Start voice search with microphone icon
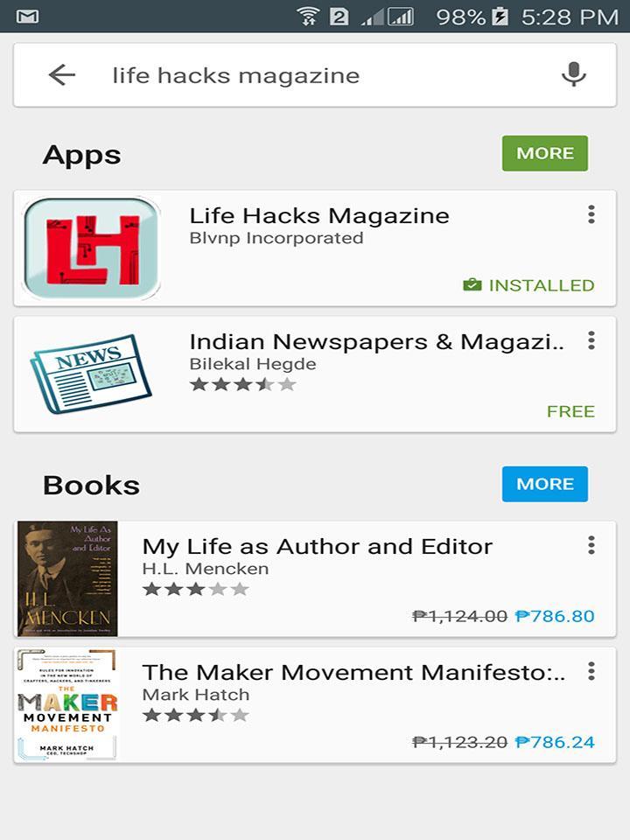This screenshot has width=630, height=840. (x=574, y=74)
